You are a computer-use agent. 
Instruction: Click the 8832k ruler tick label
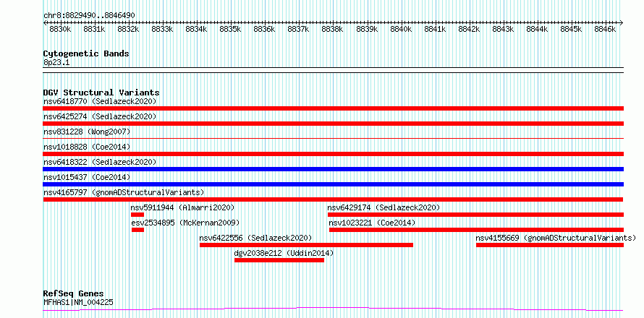[128, 30]
